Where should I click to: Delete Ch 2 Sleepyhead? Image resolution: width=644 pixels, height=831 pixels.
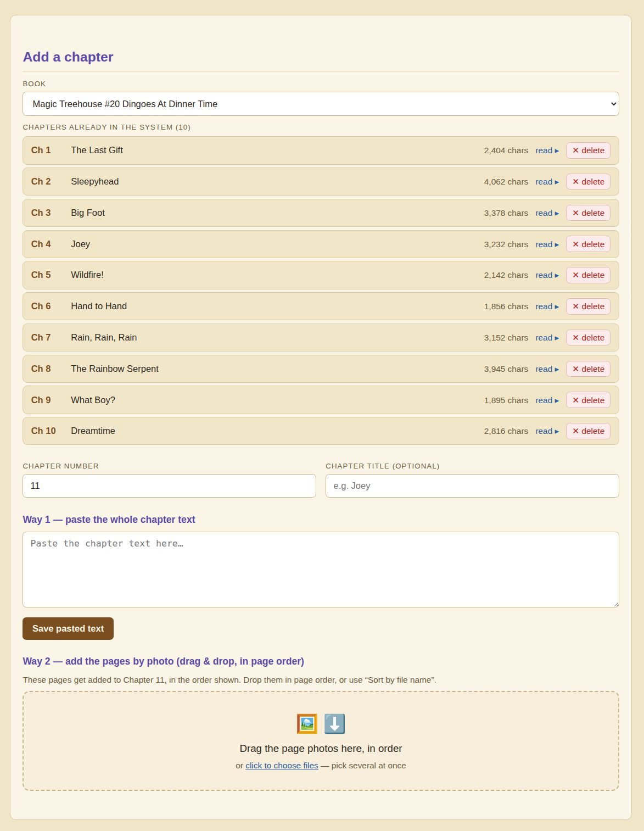588,182
